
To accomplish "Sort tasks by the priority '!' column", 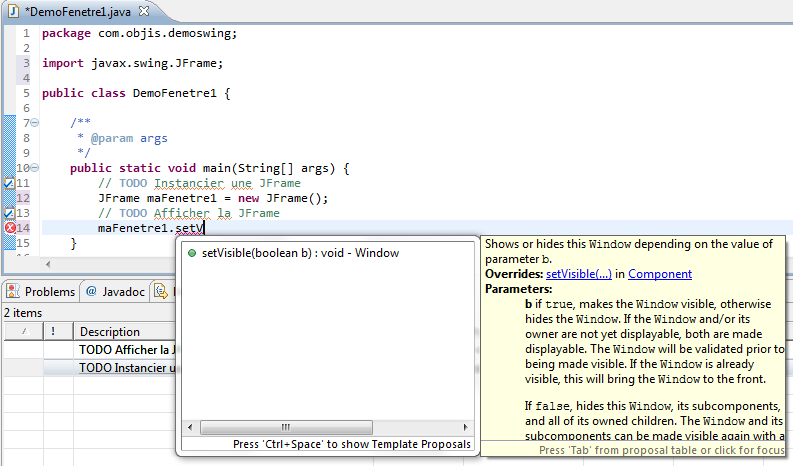I will pos(53,332).
